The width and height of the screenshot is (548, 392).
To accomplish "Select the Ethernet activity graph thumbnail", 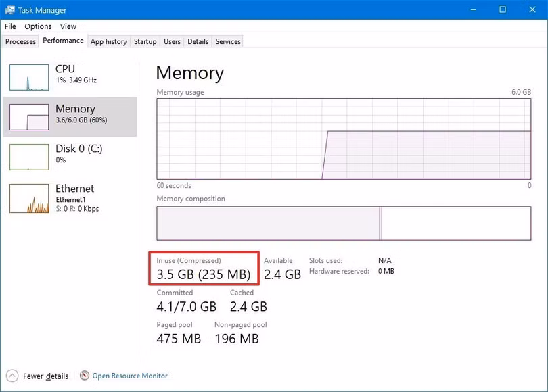I will [29, 198].
